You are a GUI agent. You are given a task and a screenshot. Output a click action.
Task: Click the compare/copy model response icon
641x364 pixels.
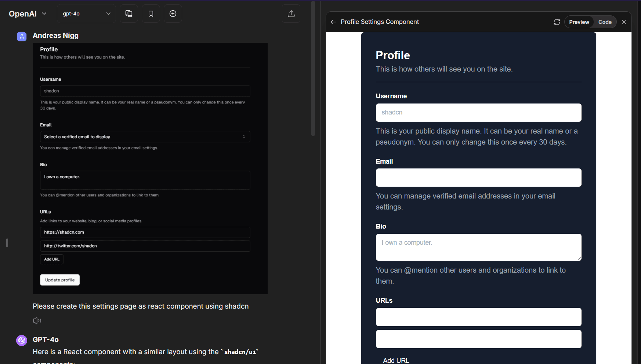coord(128,14)
